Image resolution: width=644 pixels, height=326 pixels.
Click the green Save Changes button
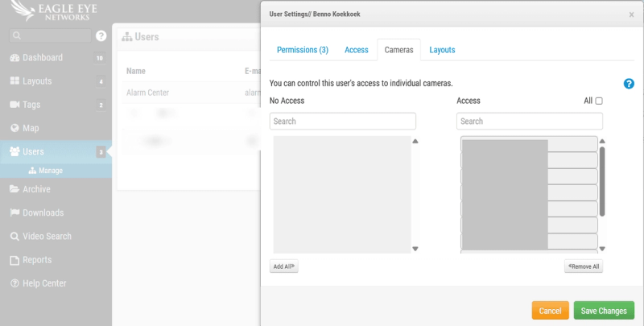pos(604,311)
